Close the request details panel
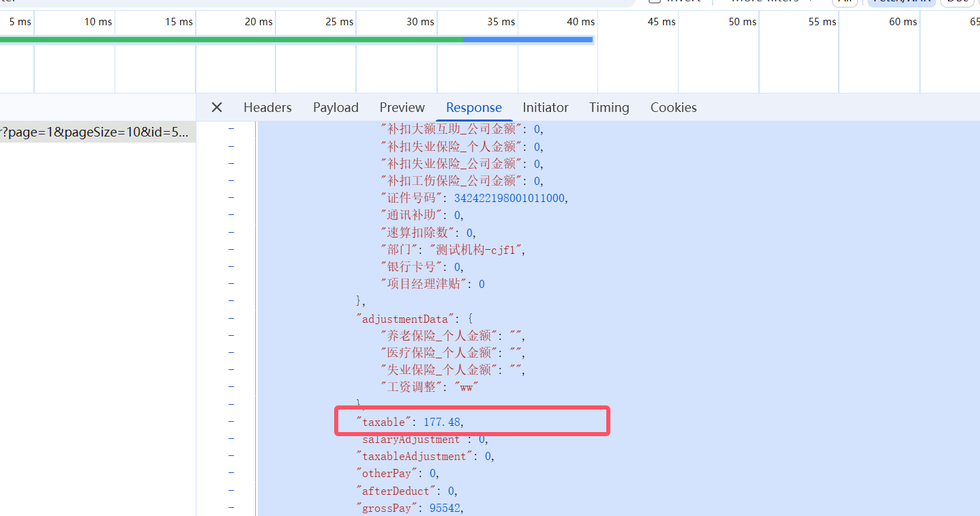Viewport: 980px width, 516px height. coord(217,107)
